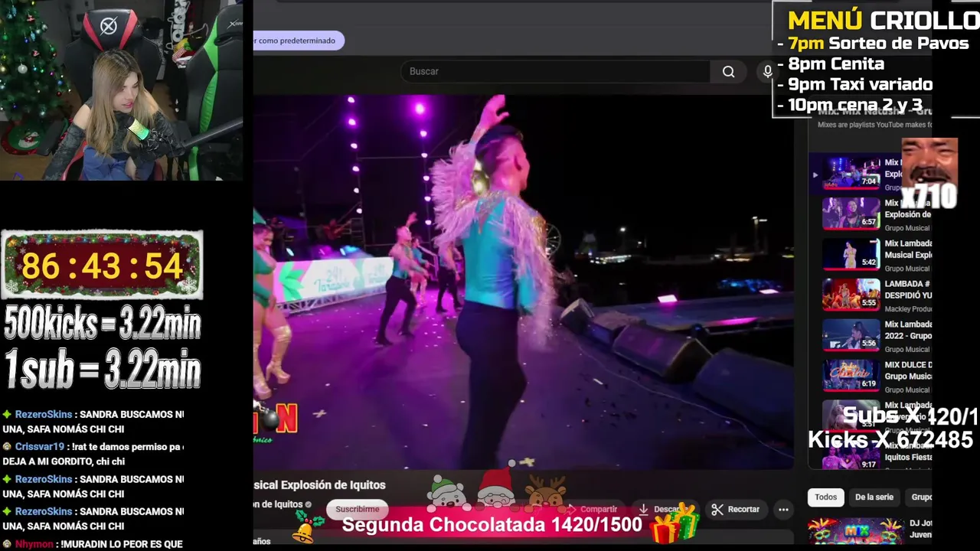The height and width of the screenshot is (551, 980).
Task: Click the now-playing arrow beside first playlist item
Action: pyautogui.click(x=815, y=174)
